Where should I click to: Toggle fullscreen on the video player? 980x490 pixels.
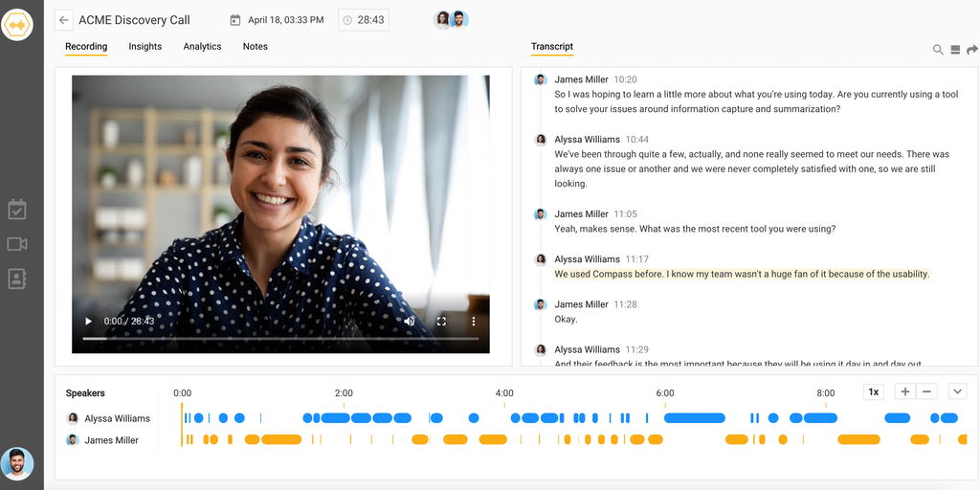pos(441,322)
